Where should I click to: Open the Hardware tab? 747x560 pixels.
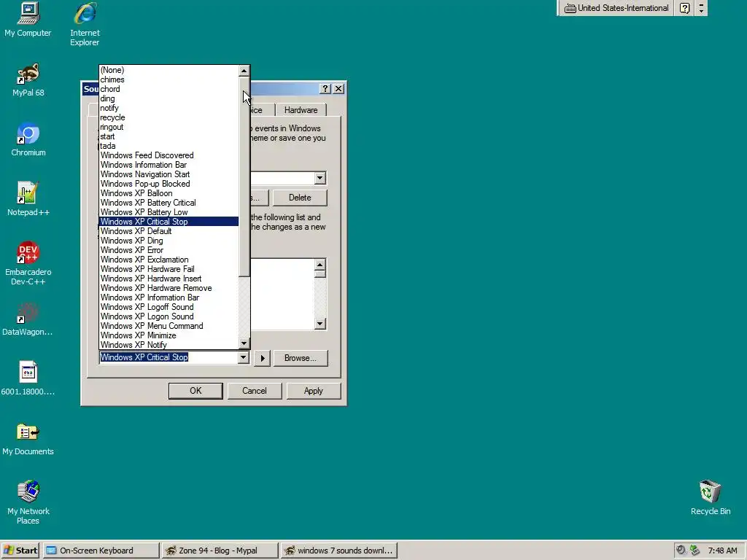pos(301,110)
